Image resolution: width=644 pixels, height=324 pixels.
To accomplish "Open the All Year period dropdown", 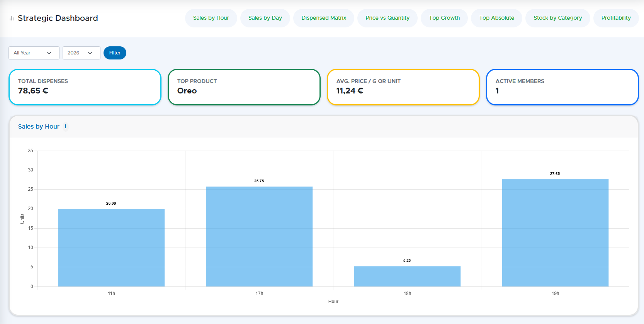I will [34, 53].
